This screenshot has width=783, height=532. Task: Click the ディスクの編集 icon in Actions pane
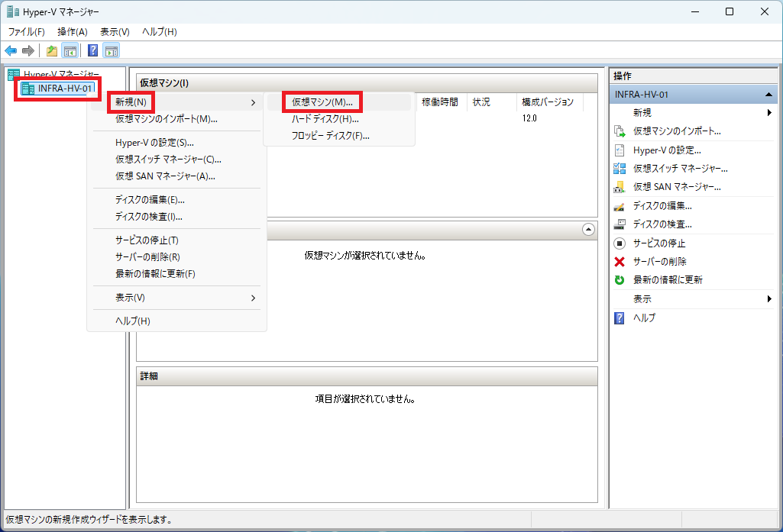620,206
